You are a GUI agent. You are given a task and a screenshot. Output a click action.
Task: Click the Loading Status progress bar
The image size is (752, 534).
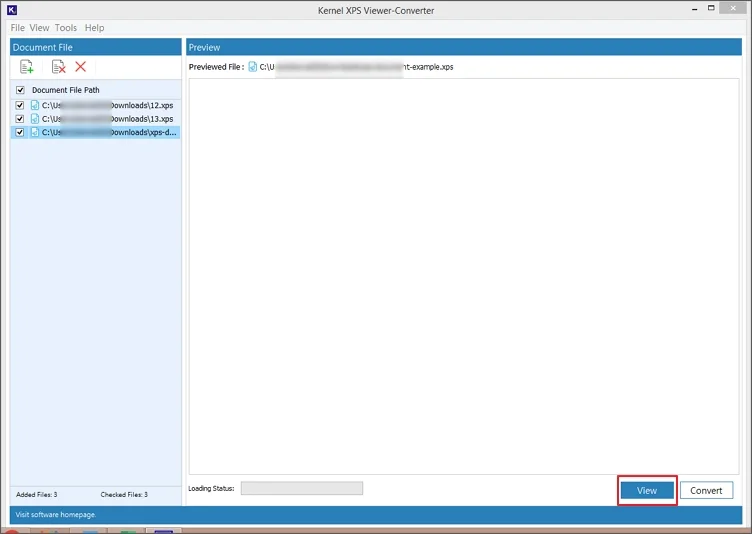point(302,488)
